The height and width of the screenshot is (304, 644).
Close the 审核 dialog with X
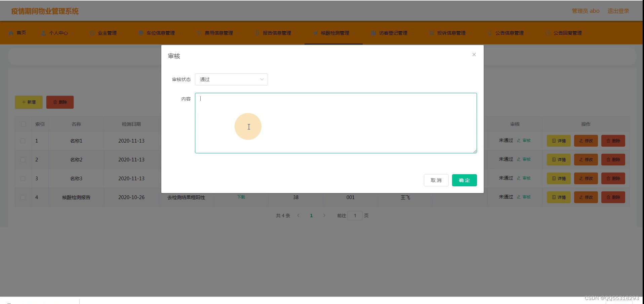point(474,54)
